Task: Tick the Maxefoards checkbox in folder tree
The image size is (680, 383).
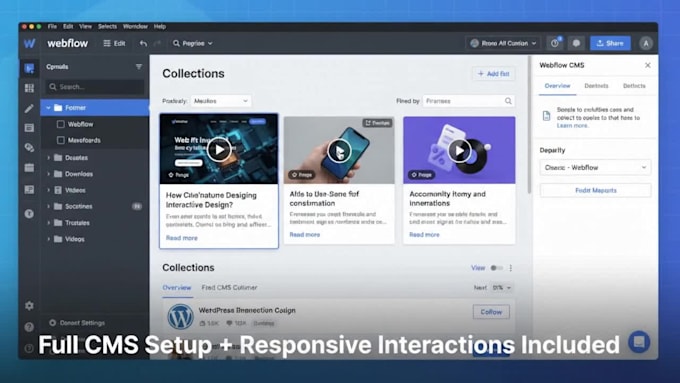Action: point(61,140)
